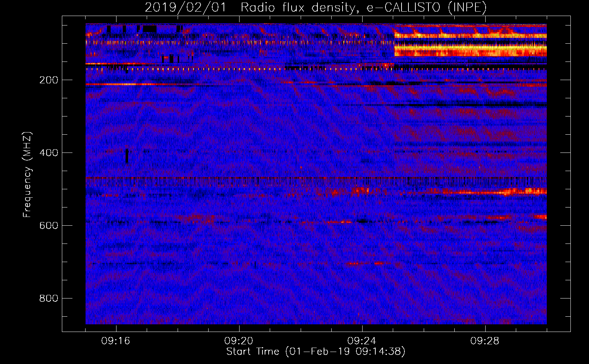Click the 600 frequency tick label
589x364 pixels.
(x=49, y=226)
